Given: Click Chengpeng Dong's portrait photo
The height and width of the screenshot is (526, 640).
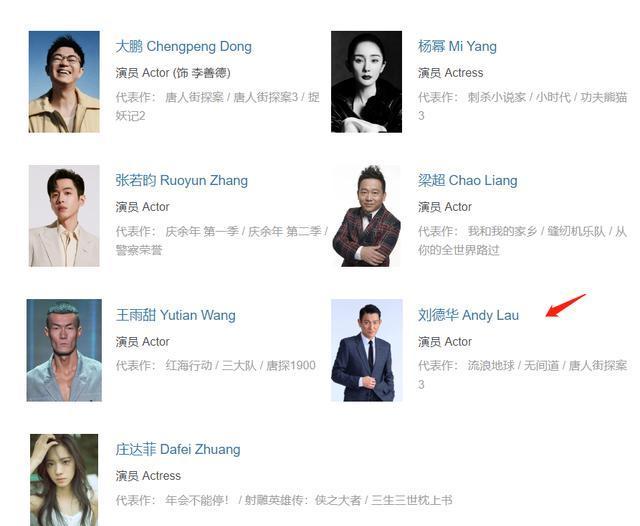Looking at the screenshot, I should tap(64, 82).
